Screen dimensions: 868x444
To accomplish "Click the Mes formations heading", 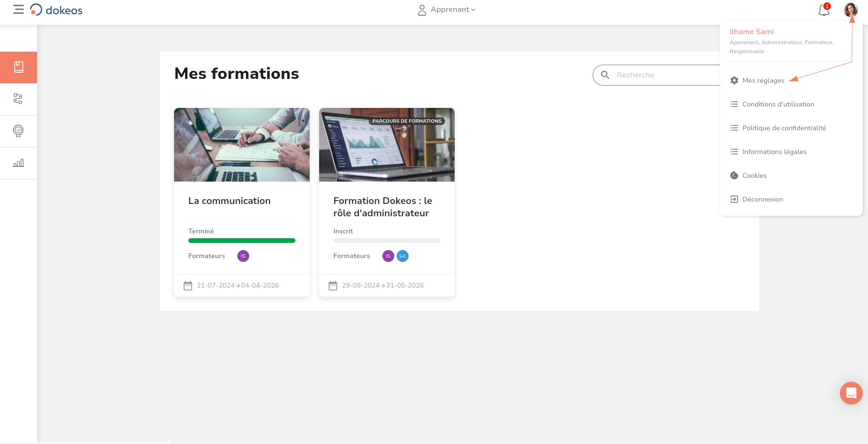I will (236, 74).
